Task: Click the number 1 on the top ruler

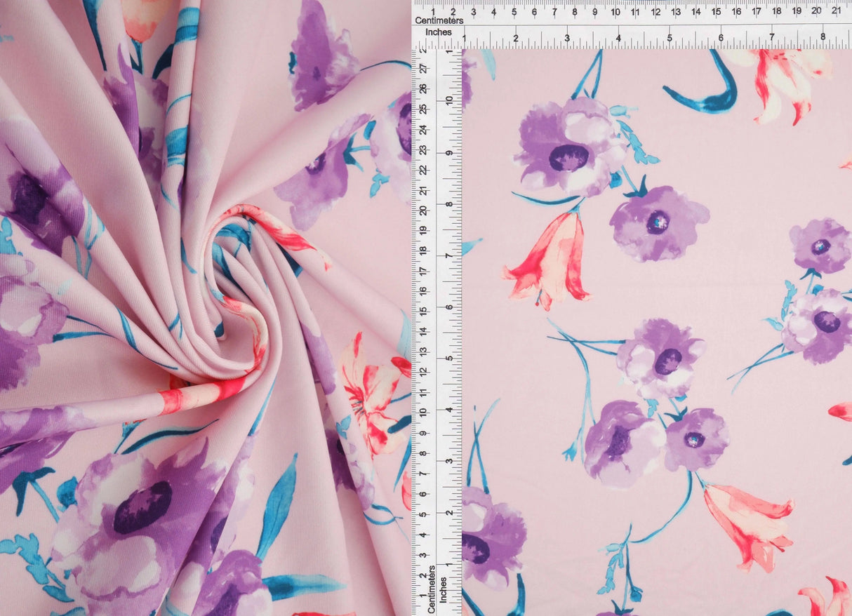Action: (x=434, y=11)
